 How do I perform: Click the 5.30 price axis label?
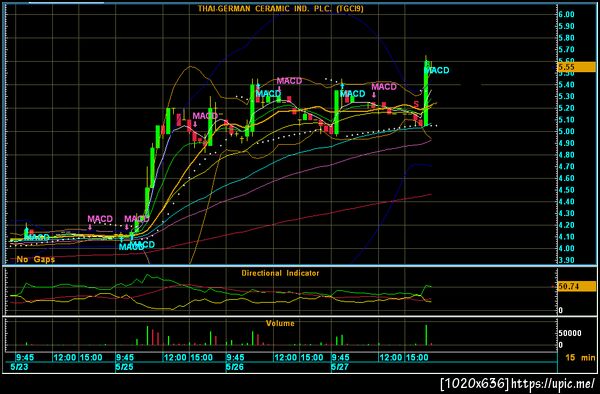567,96
